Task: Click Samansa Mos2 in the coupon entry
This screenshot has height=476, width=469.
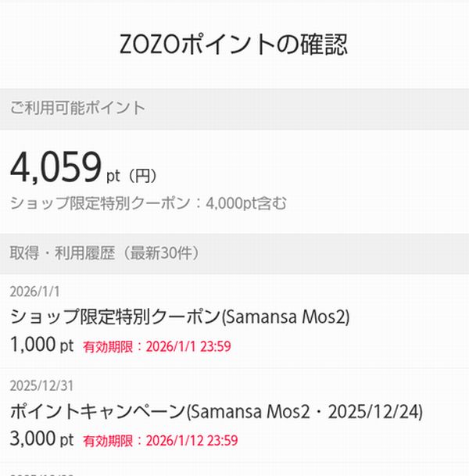Action: click(x=285, y=317)
